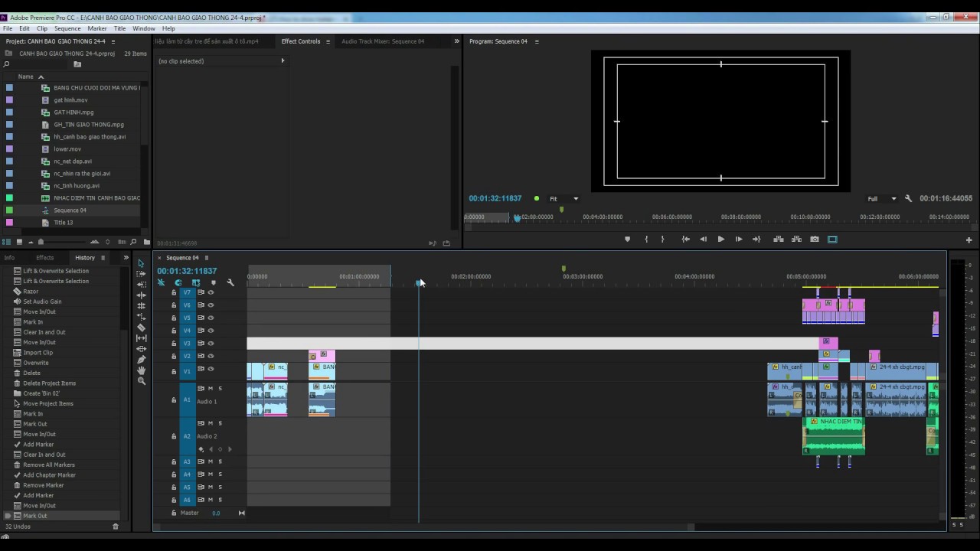
Task: Click the Lift button
Action: (x=779, y=240)
